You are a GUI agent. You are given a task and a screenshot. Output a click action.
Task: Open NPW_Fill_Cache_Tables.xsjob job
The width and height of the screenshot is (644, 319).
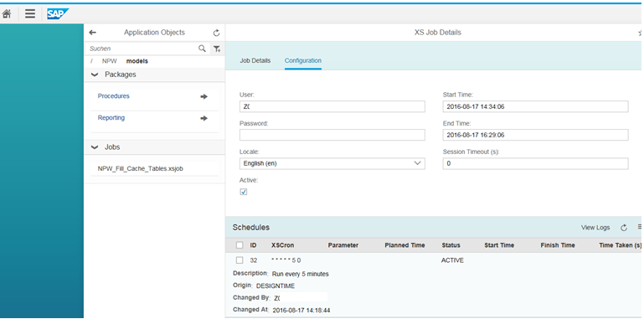(141, 168)
